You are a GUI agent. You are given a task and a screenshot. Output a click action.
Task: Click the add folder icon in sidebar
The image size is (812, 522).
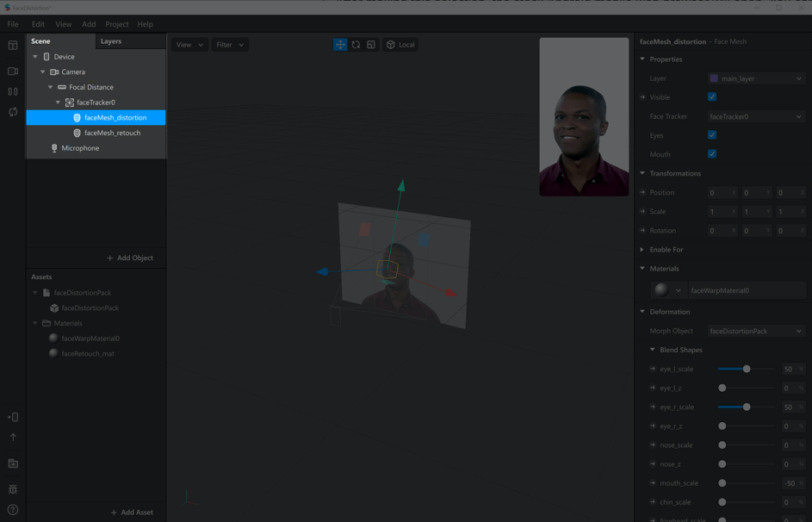pyautogui.click(x=13, y=463)
